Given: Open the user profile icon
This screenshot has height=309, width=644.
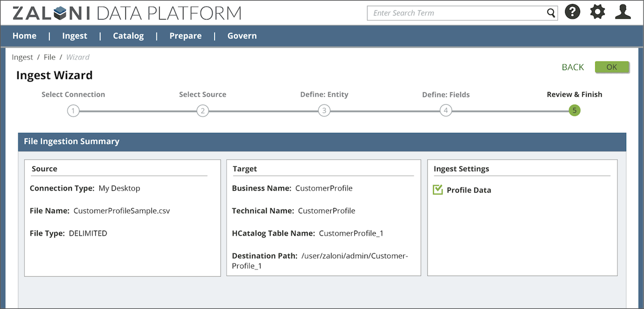Looking at the screenshot, I should coord(623,12).
